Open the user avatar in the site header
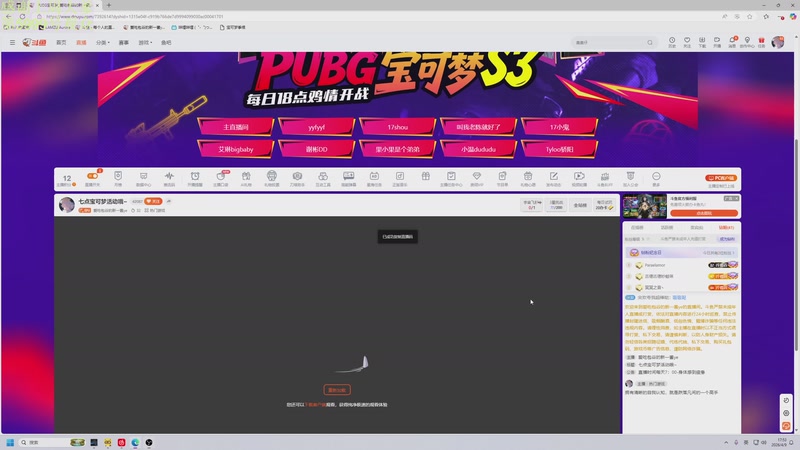The image size is (800, 450). click(778, 42)
